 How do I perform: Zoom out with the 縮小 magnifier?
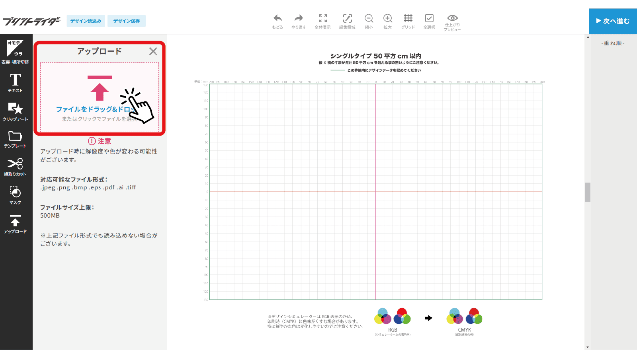click(x=369, y=21)
